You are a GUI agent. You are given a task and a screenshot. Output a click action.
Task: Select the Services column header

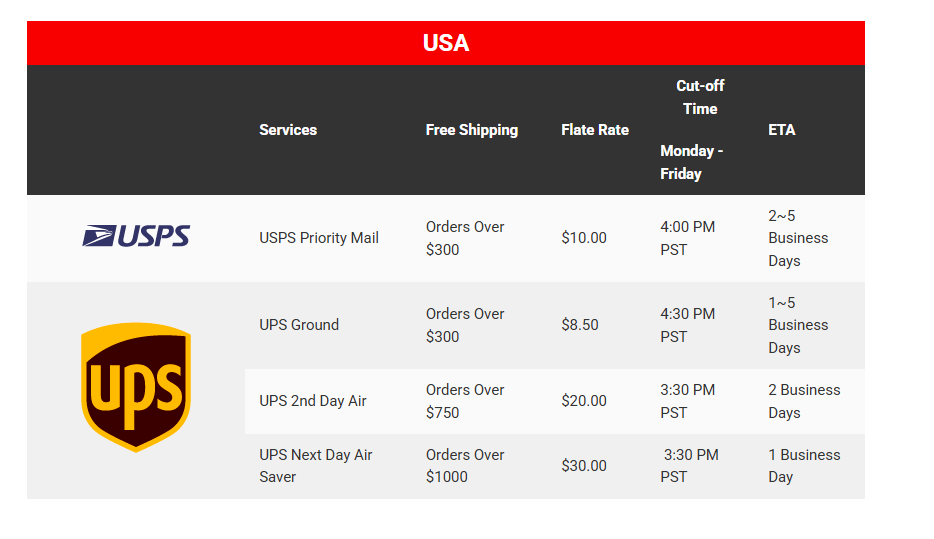[x=288, y=130]
